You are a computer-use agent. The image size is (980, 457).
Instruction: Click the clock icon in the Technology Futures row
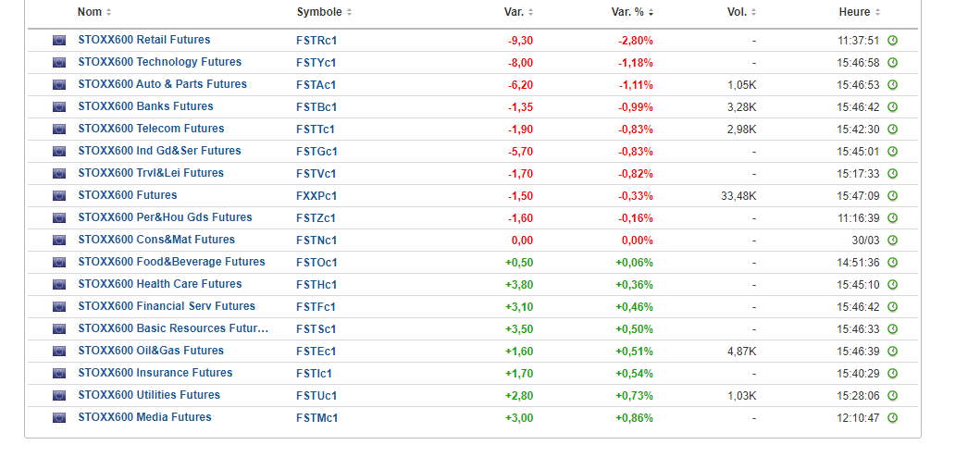click(x=892, y=63)
